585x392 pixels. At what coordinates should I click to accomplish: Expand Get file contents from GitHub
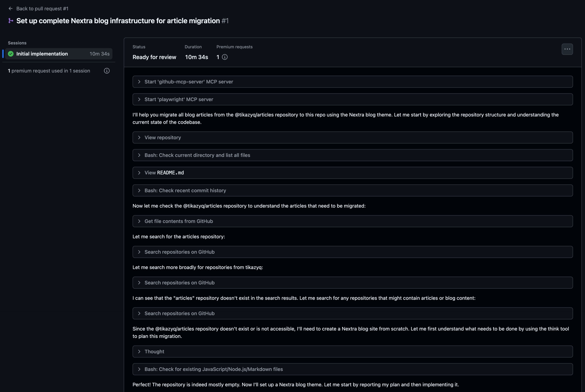point(353,221)
